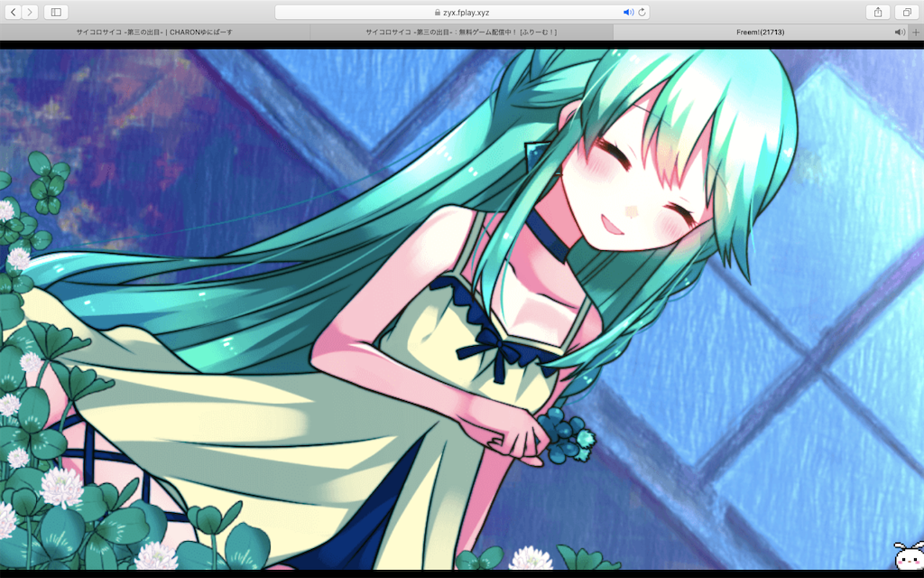
Task: Click the game illustration of the girl
Action: 462,309
